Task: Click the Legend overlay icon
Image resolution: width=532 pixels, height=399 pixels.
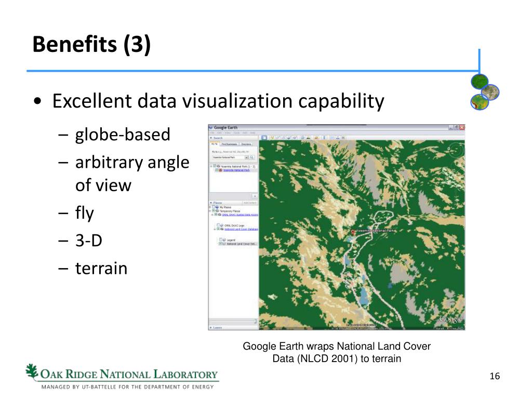Action: pos(224,240)
